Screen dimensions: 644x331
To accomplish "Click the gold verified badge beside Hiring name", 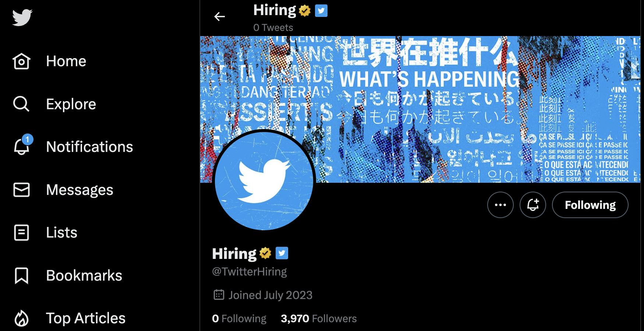I will coord(265,253).
